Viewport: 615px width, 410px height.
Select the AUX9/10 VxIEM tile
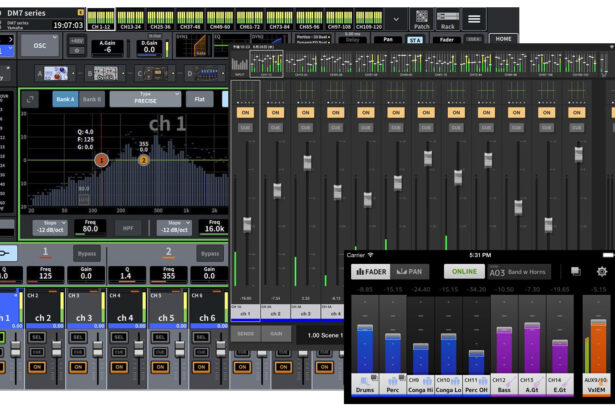pos(596,384)
